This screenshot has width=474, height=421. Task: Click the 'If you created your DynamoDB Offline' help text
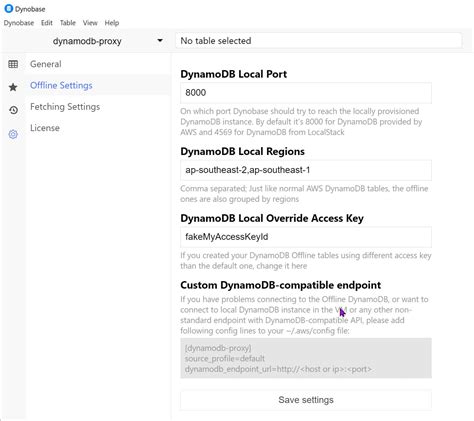coord(306,261)
